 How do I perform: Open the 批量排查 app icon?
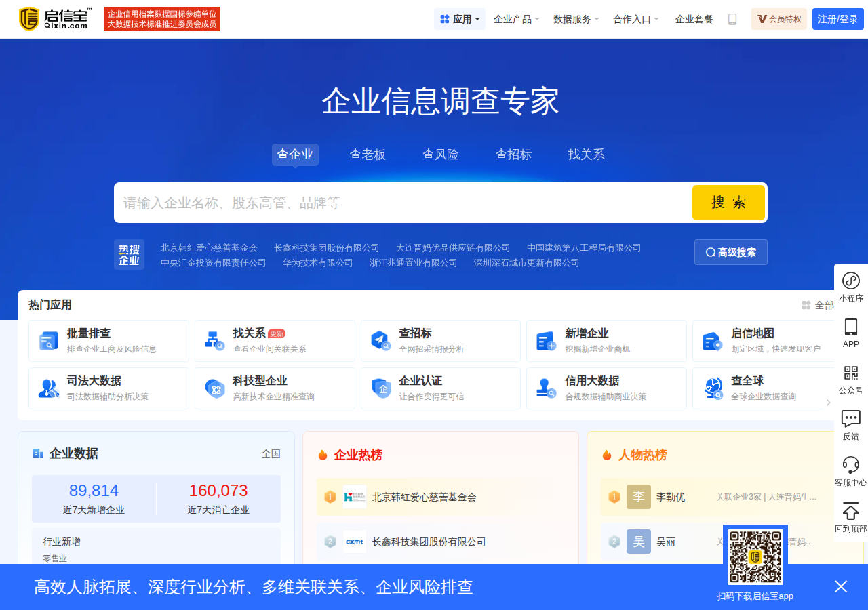coord(49,341)
